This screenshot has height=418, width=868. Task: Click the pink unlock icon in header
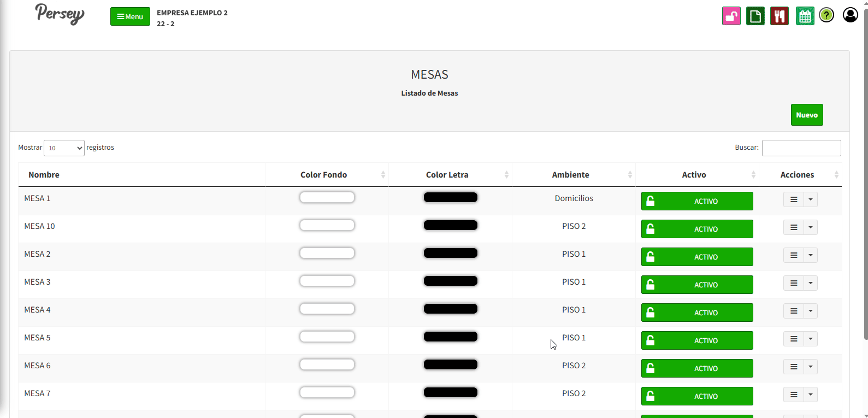[731, 16]
